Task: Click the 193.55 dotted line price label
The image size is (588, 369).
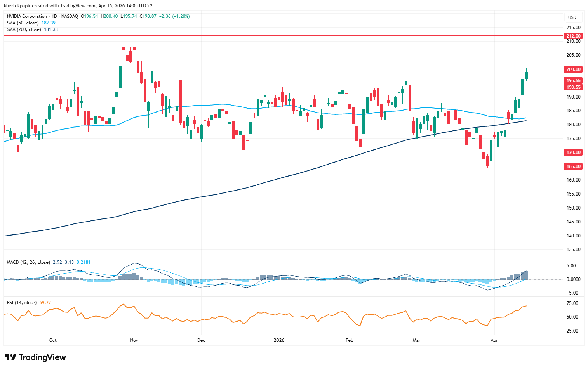Action: pyautogui.click(x=573, y=87)
